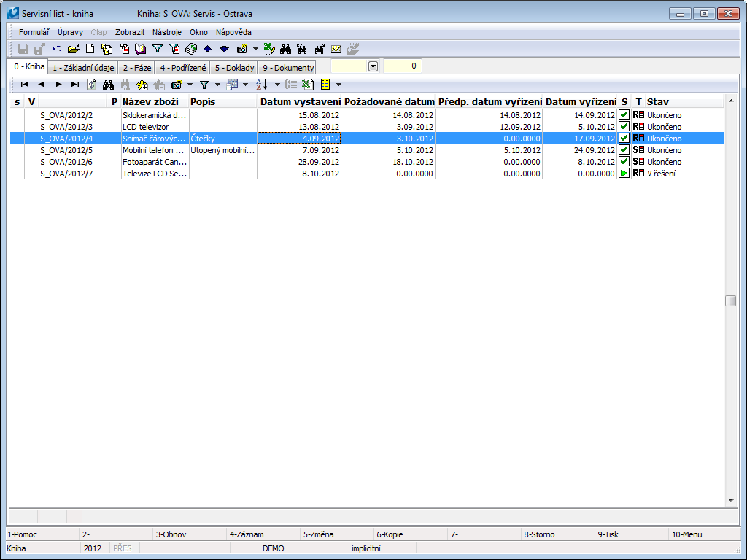Open dropdown arrow beside main toolbar camera
This screenshot has width=747, height=560.
[255, 49]
